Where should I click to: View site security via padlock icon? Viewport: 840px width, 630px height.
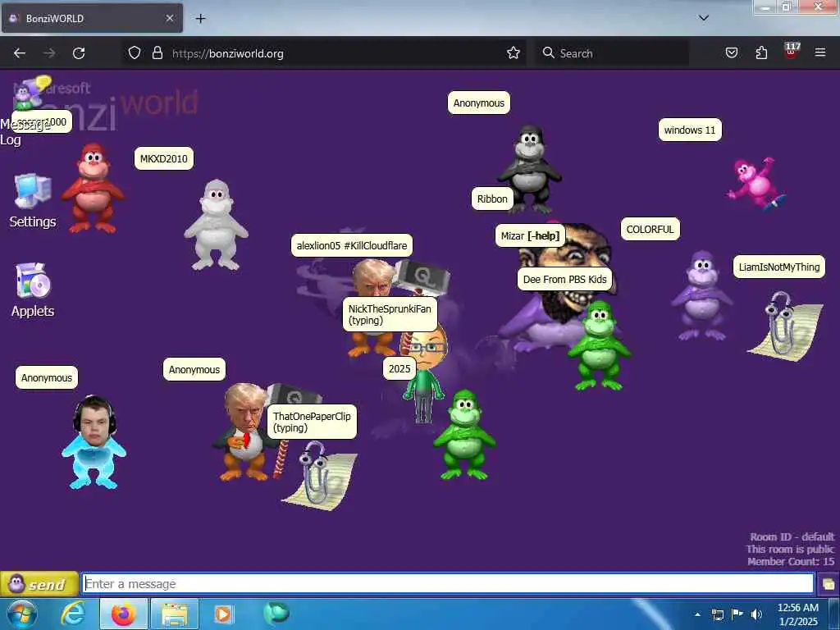157,53
